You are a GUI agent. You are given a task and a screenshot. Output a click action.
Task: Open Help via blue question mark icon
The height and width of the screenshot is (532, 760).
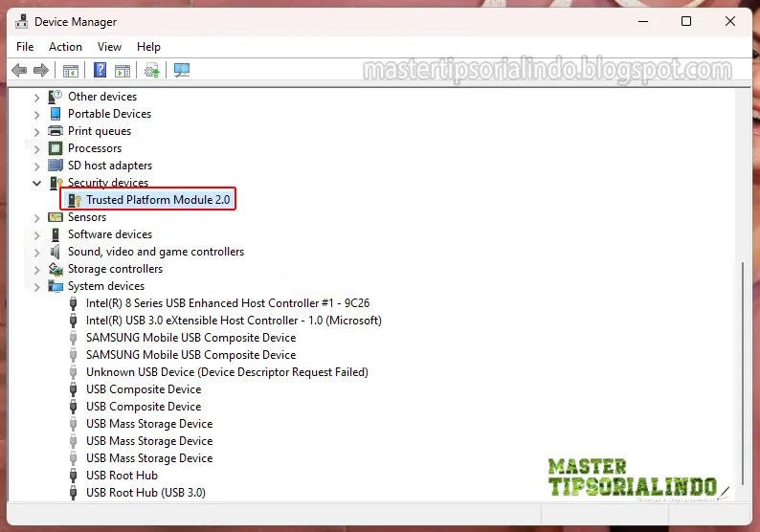pyautogui.click(x=100, y=70)
